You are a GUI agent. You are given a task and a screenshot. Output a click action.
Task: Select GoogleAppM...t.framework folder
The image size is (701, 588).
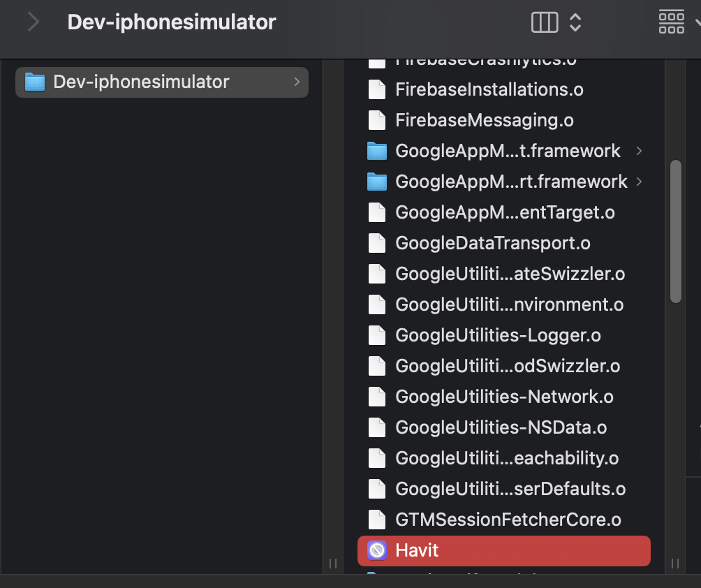pyautogui.click(x=504, y=151)
